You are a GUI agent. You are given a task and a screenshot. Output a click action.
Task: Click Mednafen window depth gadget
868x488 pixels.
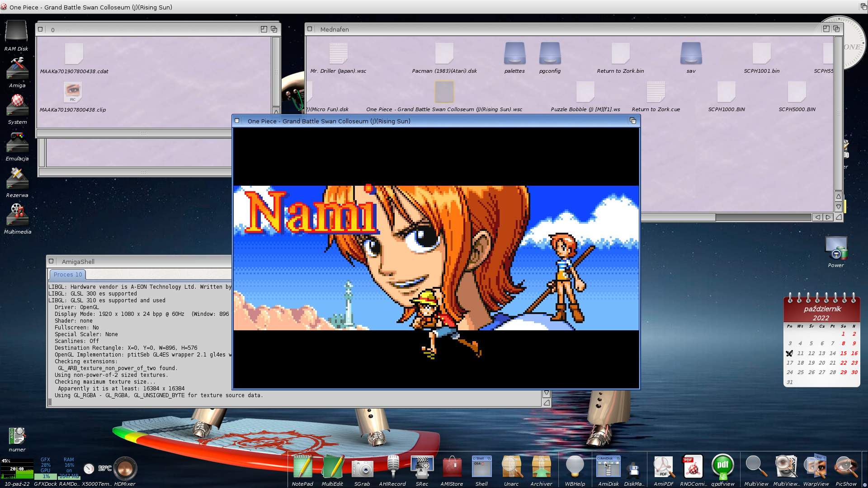point(836,29)
